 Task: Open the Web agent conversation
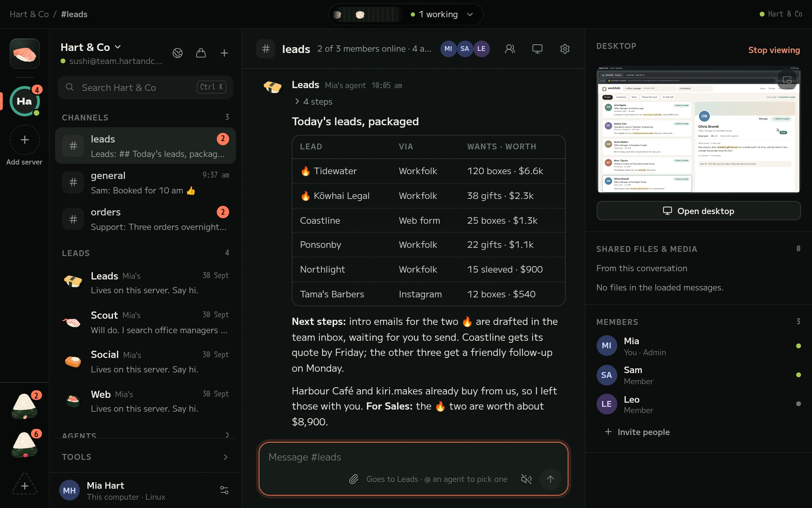pos(146,401)
